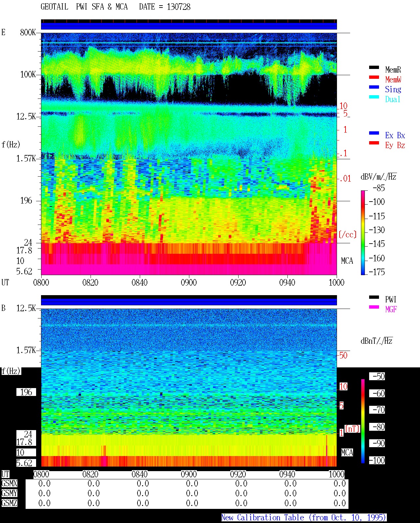The height and width of the screenshot is (523, 420).
Task: Click '17.8' on the E panel axis
Action: pos(24,251)
